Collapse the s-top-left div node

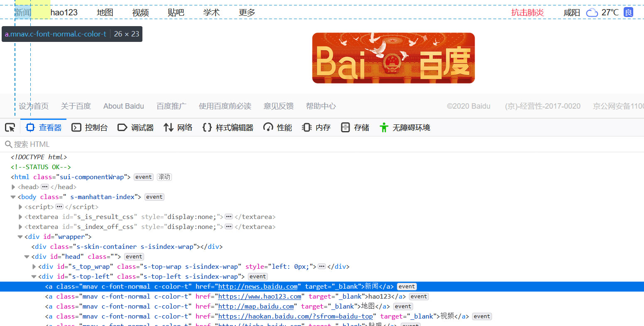pyautogui.click(x=34, y=277)
